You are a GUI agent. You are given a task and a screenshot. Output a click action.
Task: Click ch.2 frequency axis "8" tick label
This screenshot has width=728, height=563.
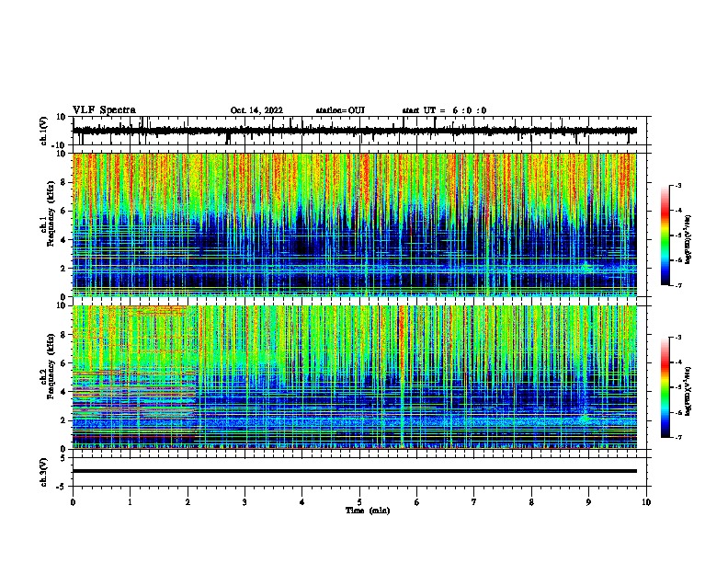point(63,335)
